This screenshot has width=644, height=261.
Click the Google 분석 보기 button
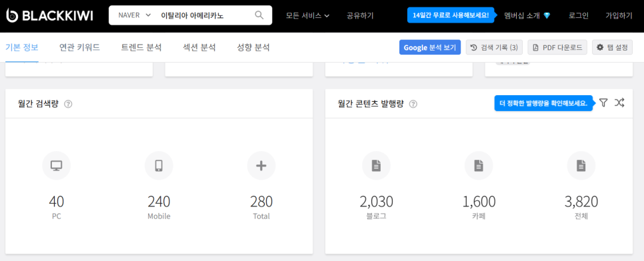click(430, 47)
